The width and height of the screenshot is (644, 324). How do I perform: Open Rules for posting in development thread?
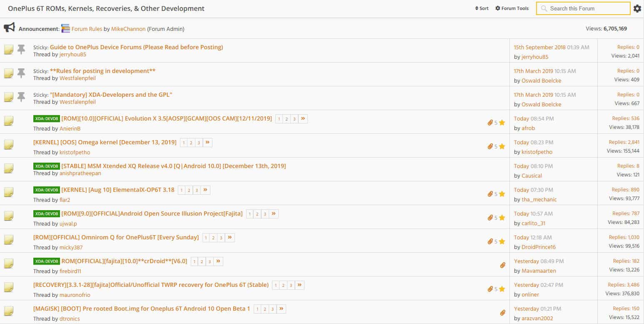coord(102,71)
